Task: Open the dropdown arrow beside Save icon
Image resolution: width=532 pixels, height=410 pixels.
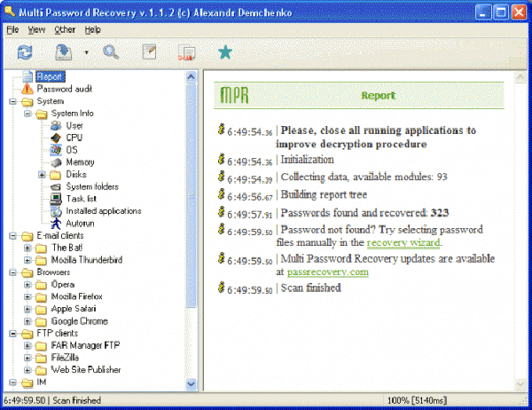Action: point(86,53)
